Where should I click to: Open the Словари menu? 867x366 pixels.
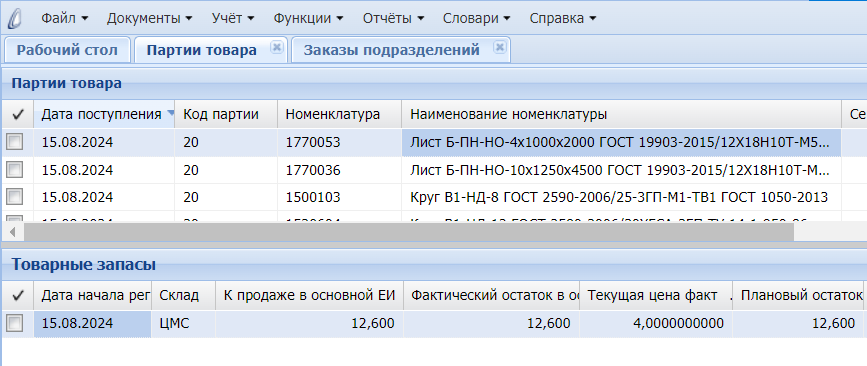tap(477, 18)
